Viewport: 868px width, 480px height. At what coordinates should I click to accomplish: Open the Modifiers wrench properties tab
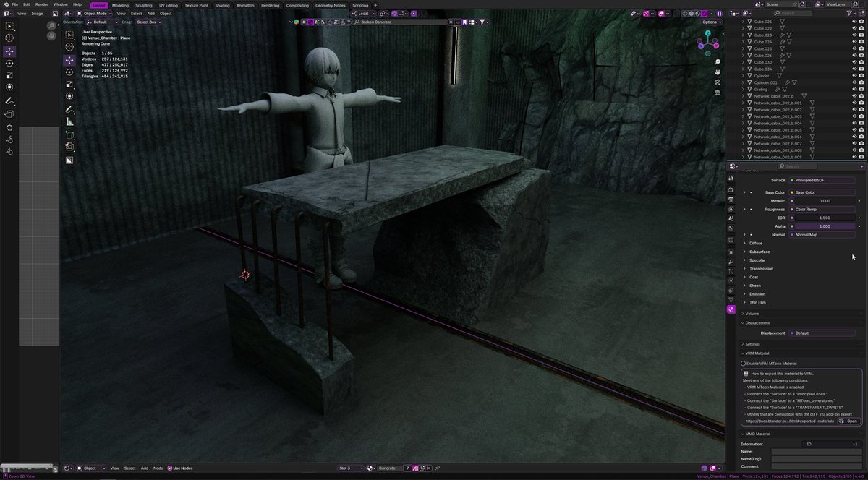(731, 262)
